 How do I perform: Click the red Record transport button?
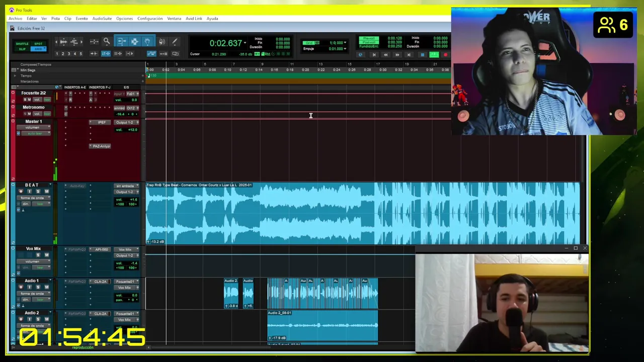445,55
